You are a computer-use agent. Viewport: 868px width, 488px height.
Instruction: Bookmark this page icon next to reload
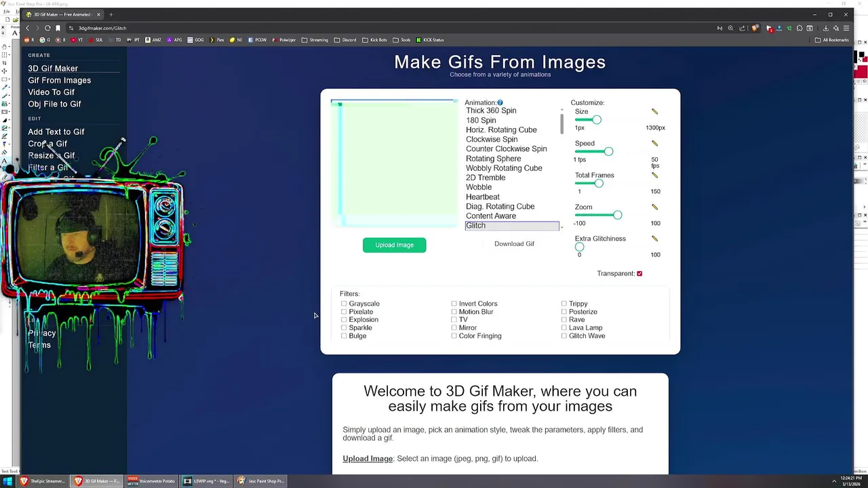(58, 28)
